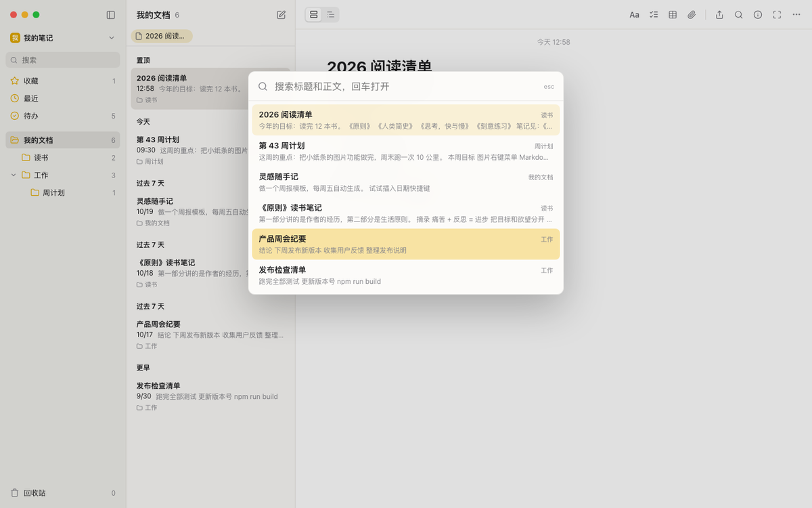Click the sidebar 搜索 field
The width and height of the screenshot is (812, 508).
(x=63, y=60)
